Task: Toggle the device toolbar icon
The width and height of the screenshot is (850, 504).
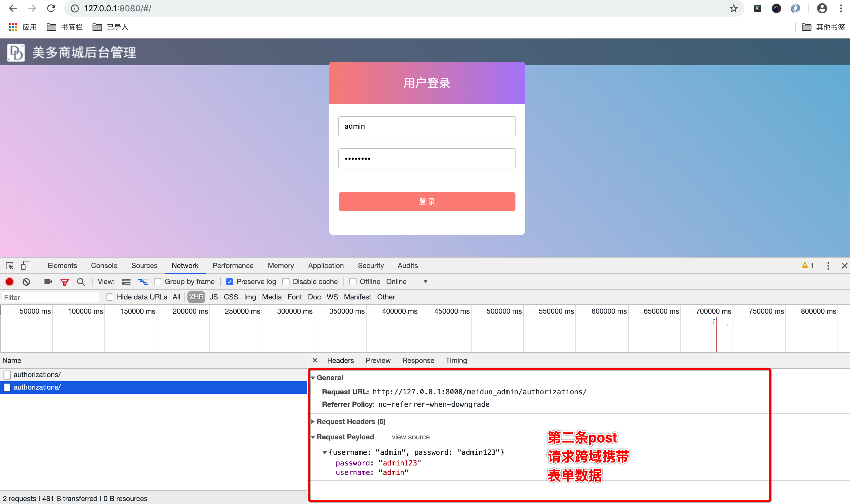Action: [x=26, y=266]
